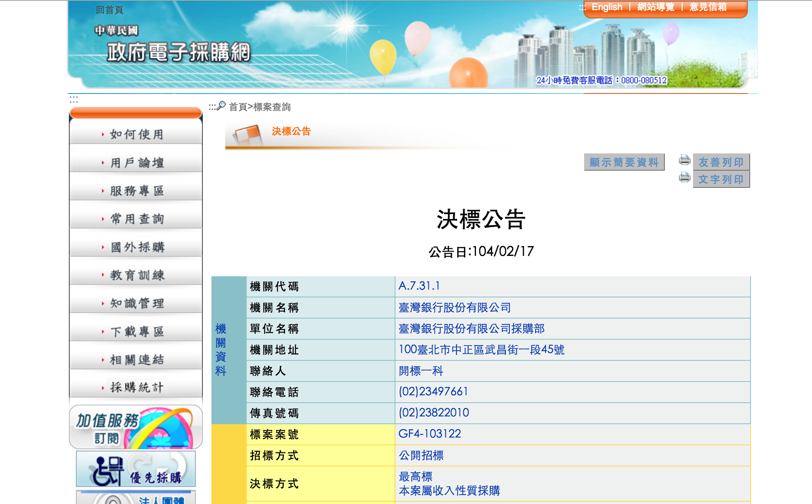Click the 文字列印 text-print button
Screen dimensions: 812x504
click(x=721, y=179)
